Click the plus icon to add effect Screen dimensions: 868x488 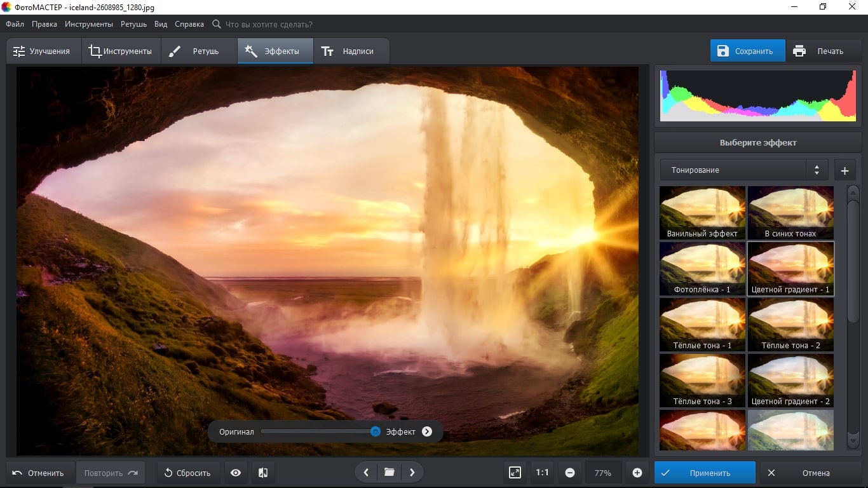[844, 170]
